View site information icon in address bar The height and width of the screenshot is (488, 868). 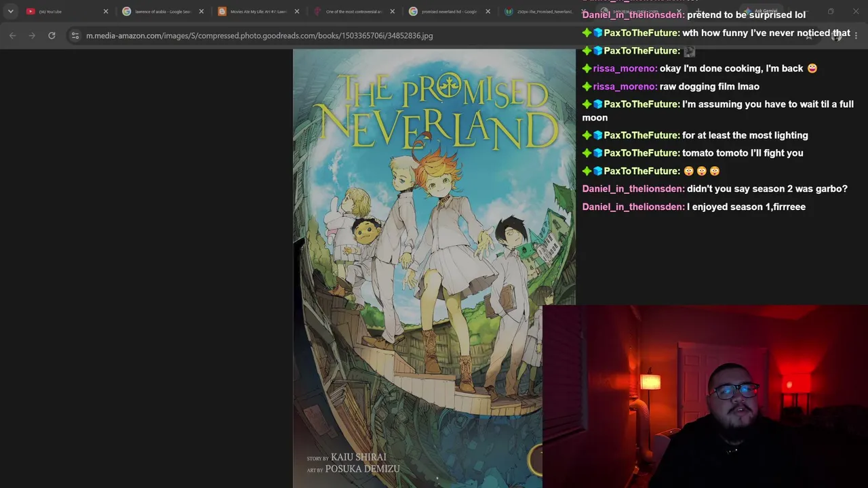[x=75, y=35]
